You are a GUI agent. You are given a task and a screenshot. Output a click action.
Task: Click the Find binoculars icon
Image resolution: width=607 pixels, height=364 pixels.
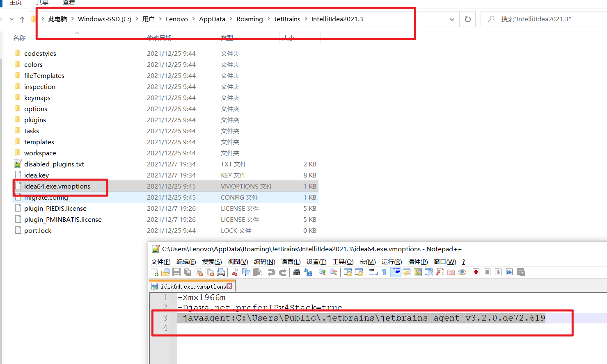pos(297,272)
